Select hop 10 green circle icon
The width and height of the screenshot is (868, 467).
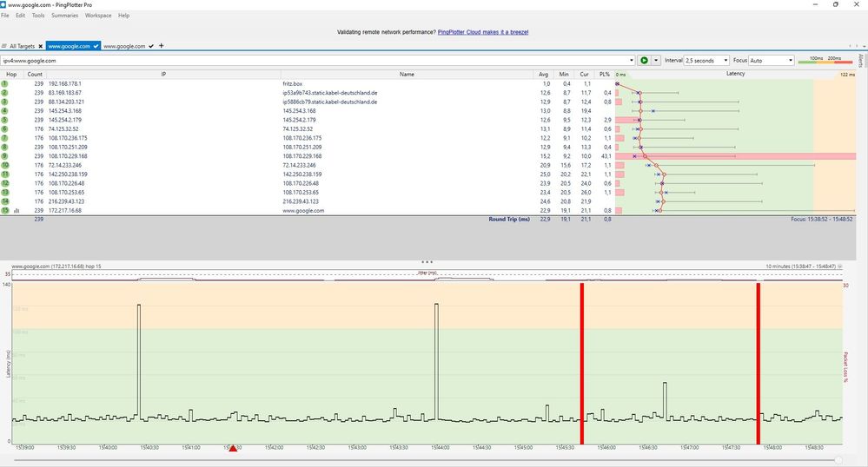(x=5, y=165)
